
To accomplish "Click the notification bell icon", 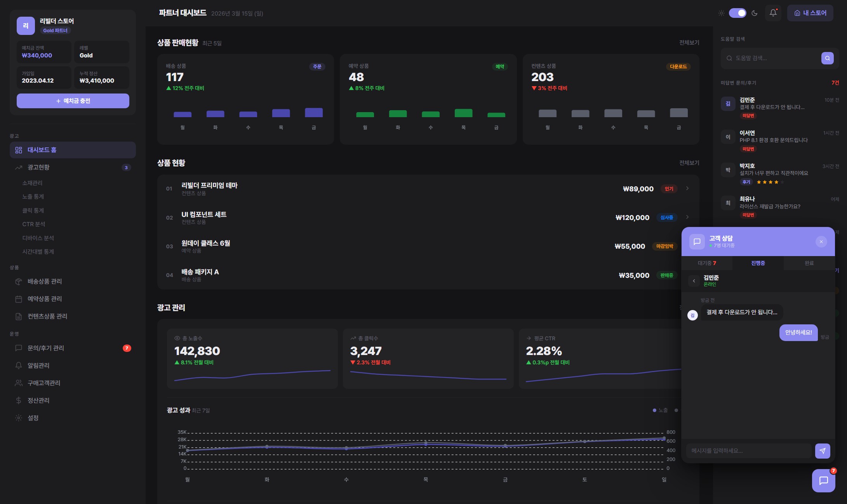I will coord(773,13).
